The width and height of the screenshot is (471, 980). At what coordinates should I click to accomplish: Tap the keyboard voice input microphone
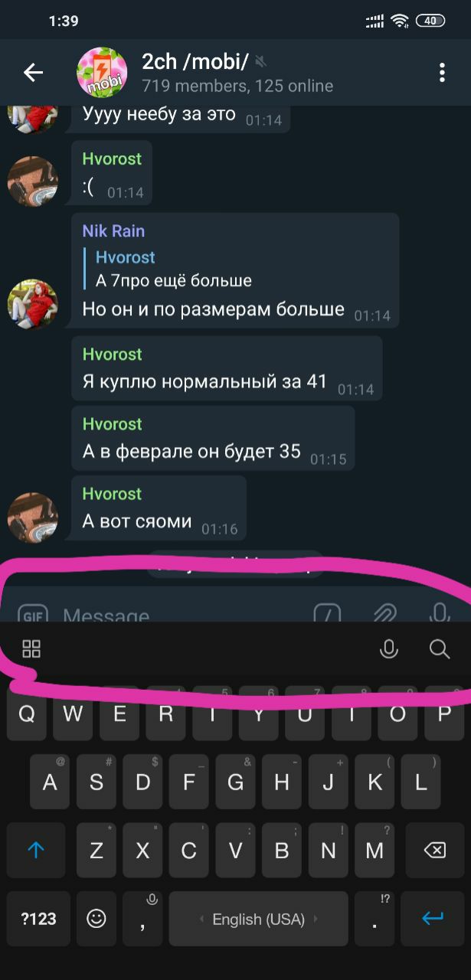pyautogui.click(x=389, y=649)
